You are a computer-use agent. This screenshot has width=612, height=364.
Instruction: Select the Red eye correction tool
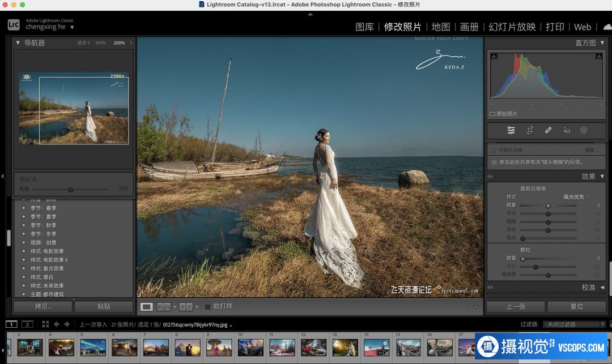tap(567, 130)
